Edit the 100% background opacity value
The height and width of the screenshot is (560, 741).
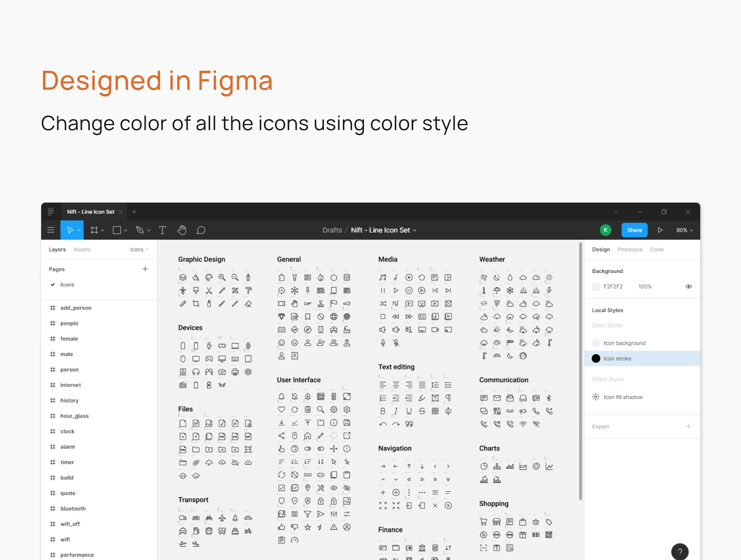coord(645,287)
